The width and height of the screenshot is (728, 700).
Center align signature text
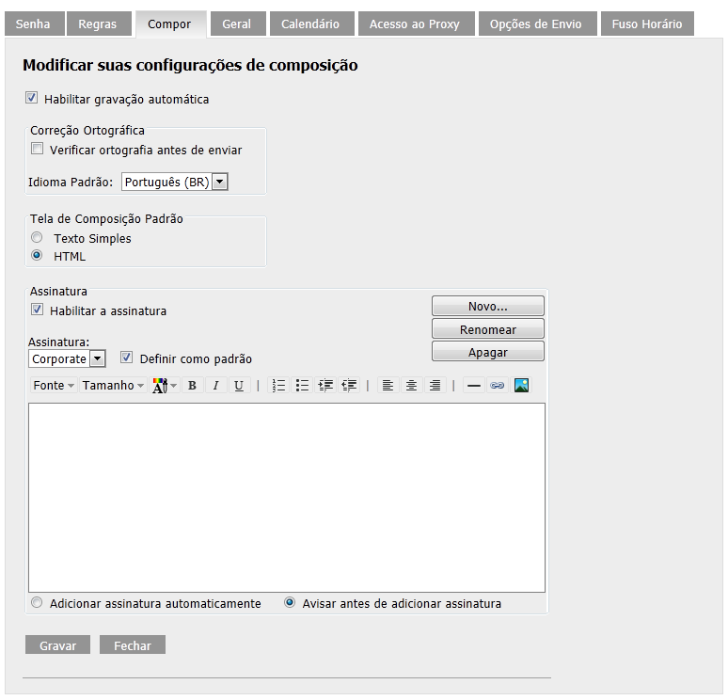[411, 386]
